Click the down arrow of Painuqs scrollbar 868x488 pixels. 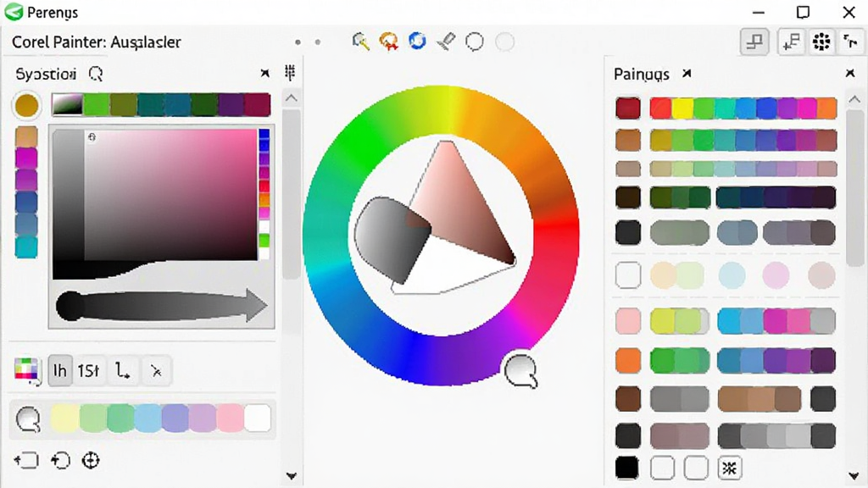[x=854, y=475]
